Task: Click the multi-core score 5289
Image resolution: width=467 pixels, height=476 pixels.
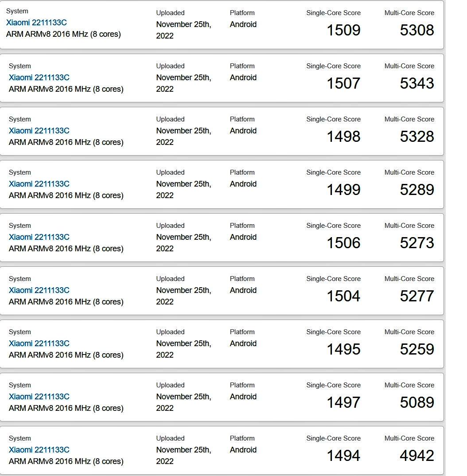Action: click(417, 189)
